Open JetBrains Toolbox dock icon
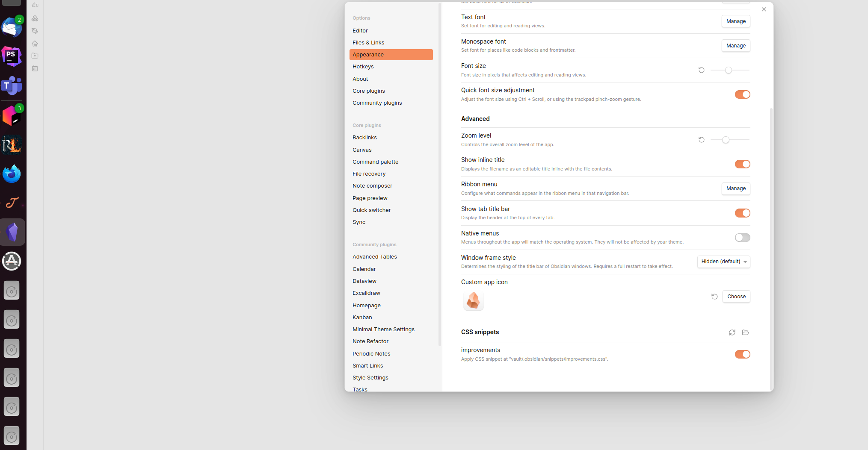The height and width of the screenshot is (450, 868). pyautogui.click(x=12, y=115)
